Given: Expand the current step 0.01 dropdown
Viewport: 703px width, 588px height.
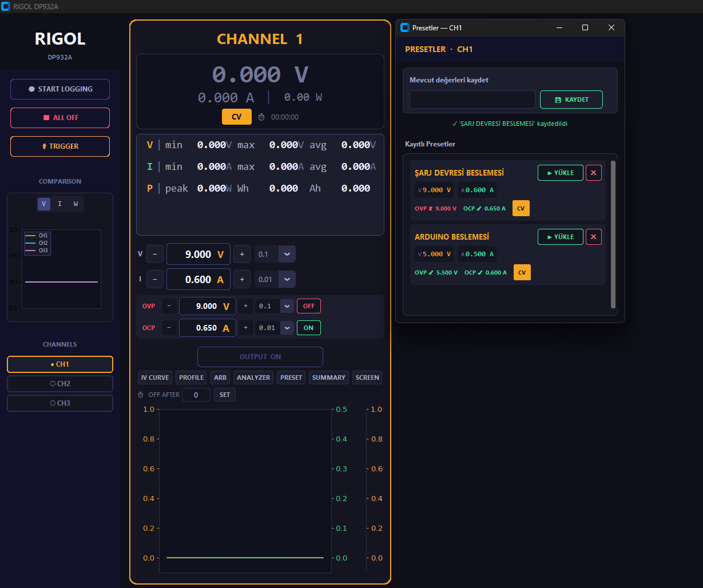Looking at the screenshot, I should pyautogui.click(x=287, y=280).
